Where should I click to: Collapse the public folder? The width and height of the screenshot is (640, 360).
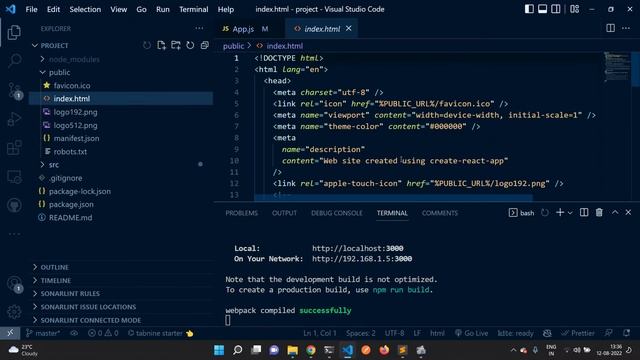click(42, 72)
